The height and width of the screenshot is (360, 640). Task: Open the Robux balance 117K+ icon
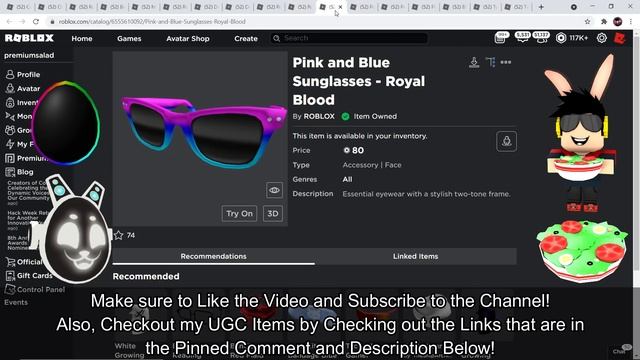point(561,38)
